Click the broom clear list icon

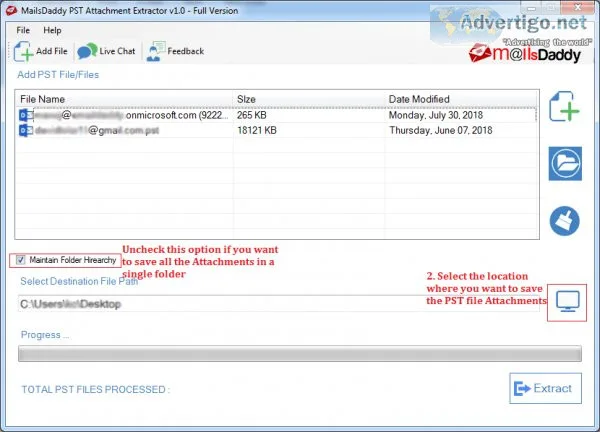564,221
